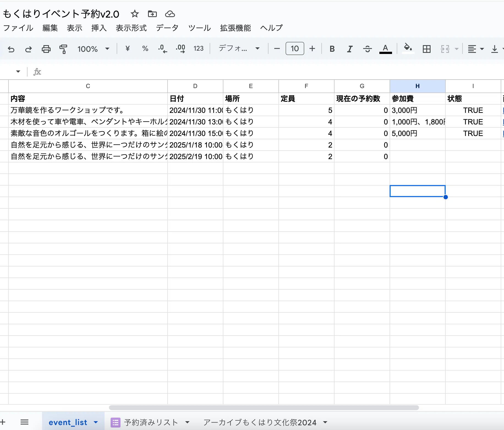Check cloud save status icon
Screen dimensions: 504x430
(170, 14)
